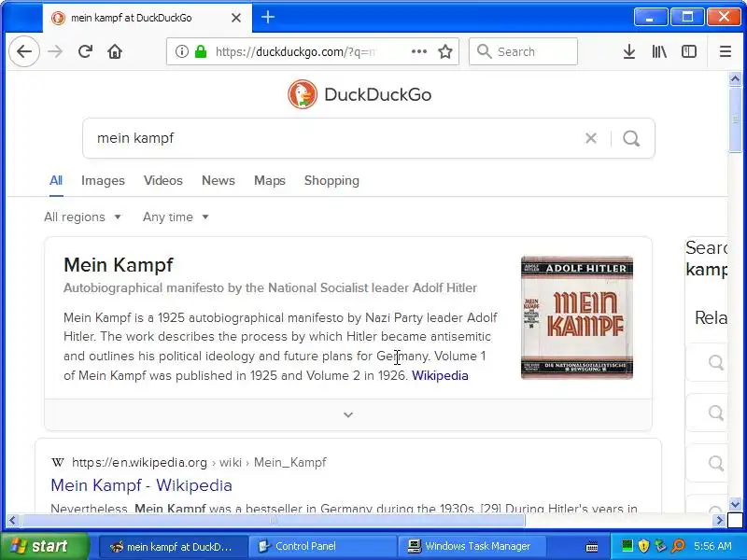Image resolution: width=747 pixels, height=560 pixels.
Task: Click the Forward navigation arrow
Action: [x=55, y=51]
